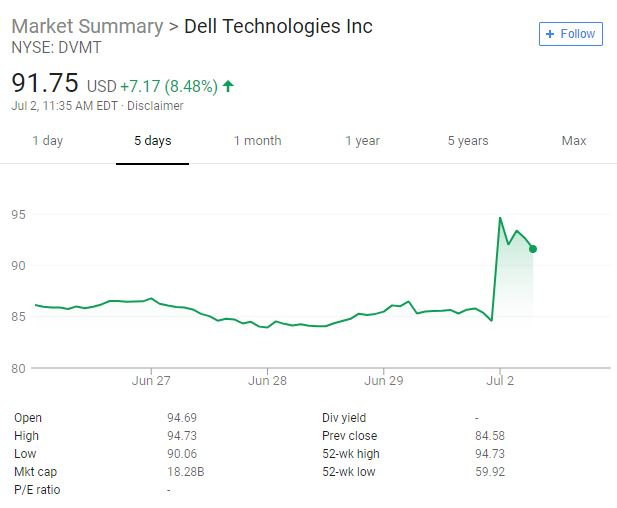This screenshot has height=508, width=617.
Task: Click the green up arrow icon
Action: point(228,86)
